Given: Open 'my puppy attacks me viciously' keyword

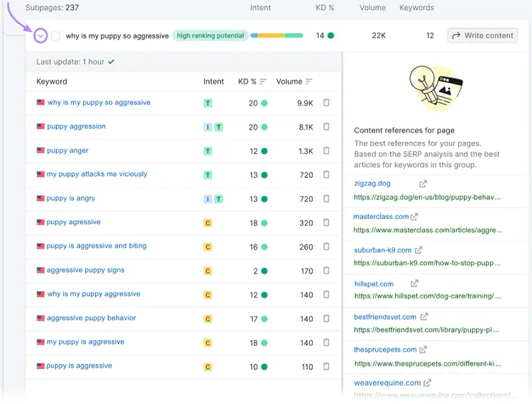Looking at the screenshot, I should tap(96, 174).
